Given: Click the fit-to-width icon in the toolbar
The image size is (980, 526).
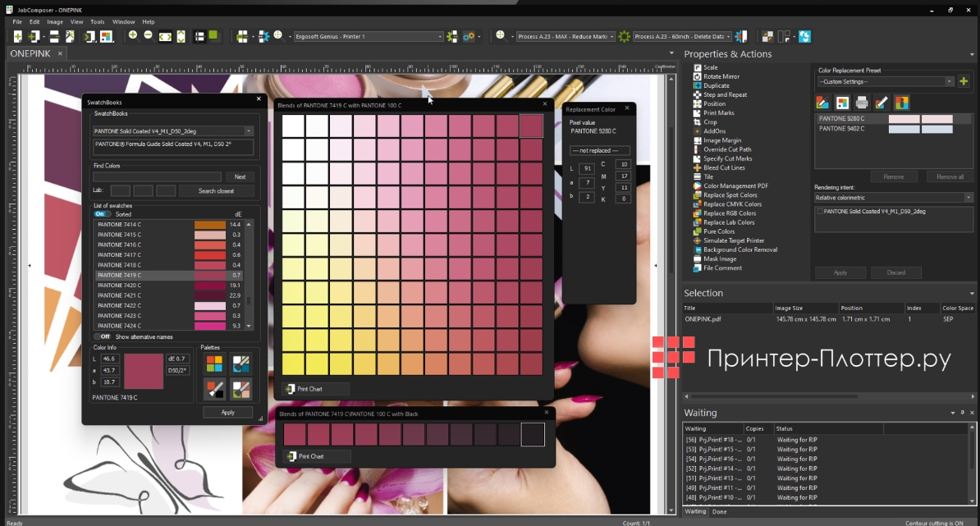Looking at the screenshot, I should pos(164,36).
